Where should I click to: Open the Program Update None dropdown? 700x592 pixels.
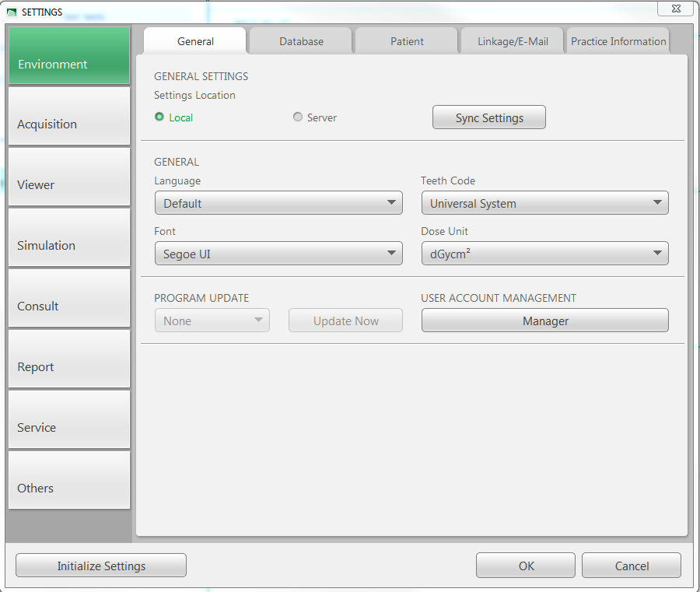212,321
